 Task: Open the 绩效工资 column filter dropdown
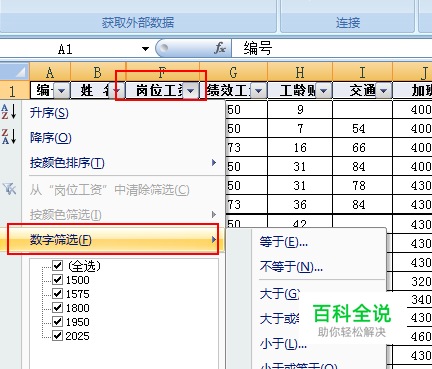coord(258,90)
